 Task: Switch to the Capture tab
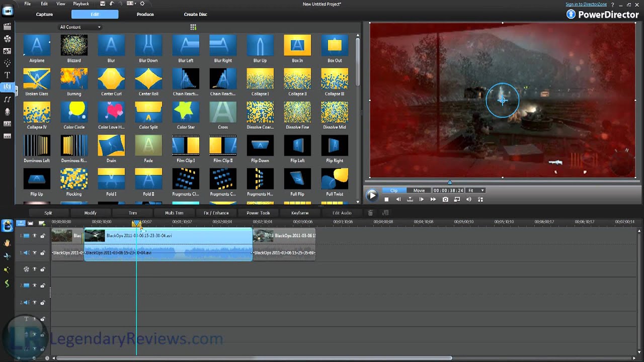[44, 14]
